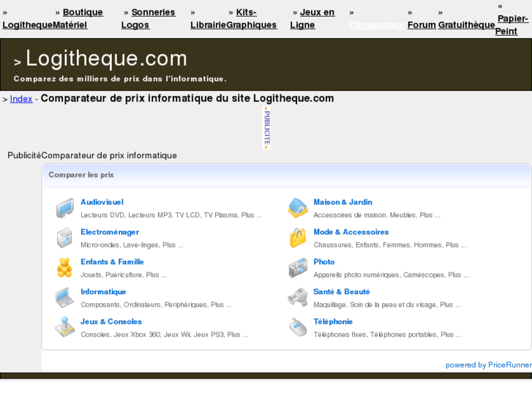Open the Maison & Jardin category link
Viewport: 532px width, 399px height.
(342, 202)
